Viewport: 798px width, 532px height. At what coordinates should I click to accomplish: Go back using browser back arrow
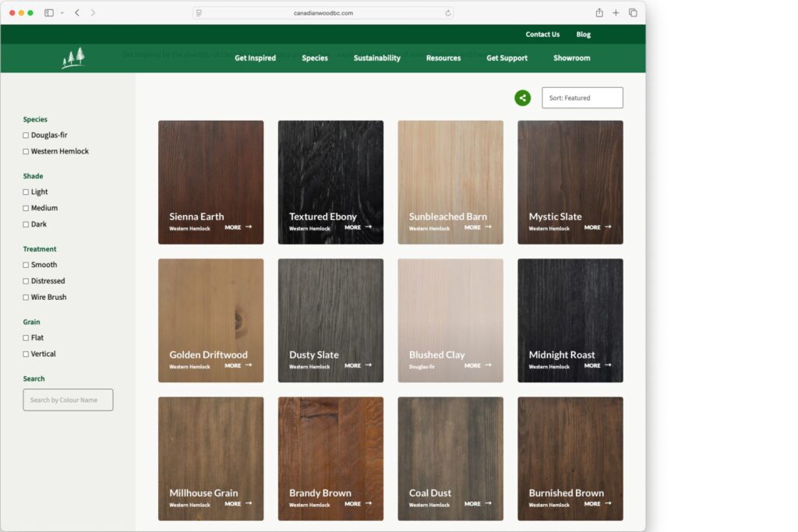tap(77, 12)
